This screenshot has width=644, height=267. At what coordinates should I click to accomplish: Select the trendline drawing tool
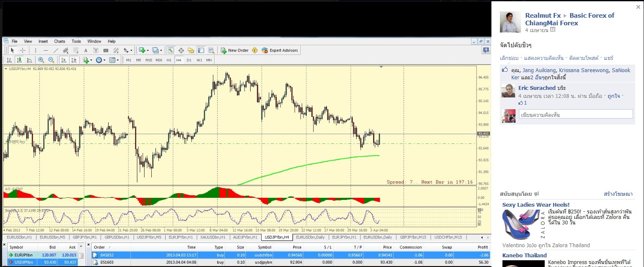coord(56,50)
